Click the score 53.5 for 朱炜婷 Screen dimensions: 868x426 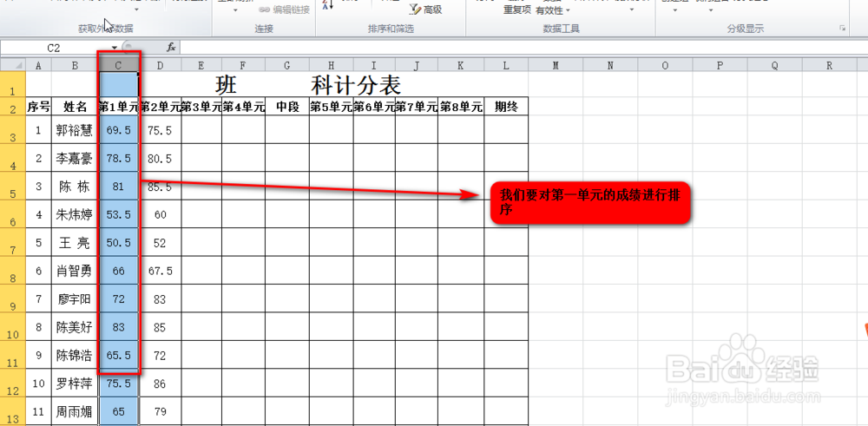[118, 214]
